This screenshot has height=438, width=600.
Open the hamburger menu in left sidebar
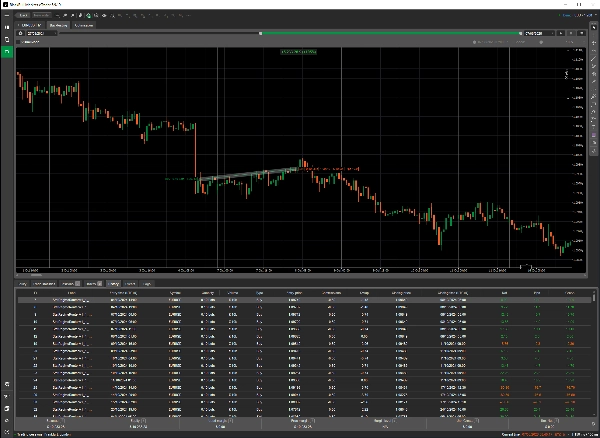pos(7,15)
